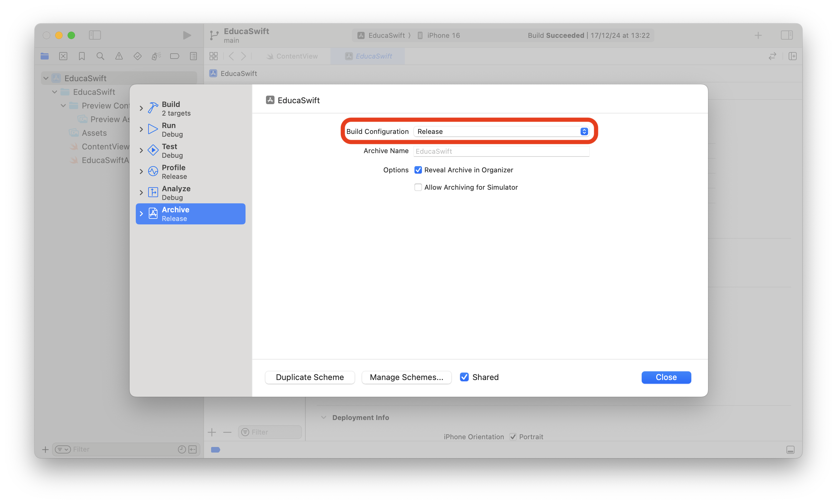Toggle the debug area bottom icon
Viewport: 837px width, 504px height.
[790, 450]
